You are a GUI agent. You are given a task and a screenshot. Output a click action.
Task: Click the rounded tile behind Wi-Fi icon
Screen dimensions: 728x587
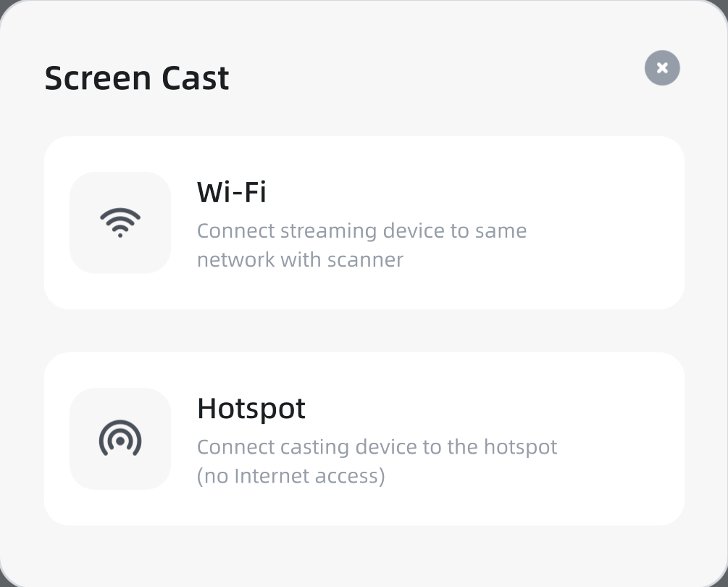(87, 188)
